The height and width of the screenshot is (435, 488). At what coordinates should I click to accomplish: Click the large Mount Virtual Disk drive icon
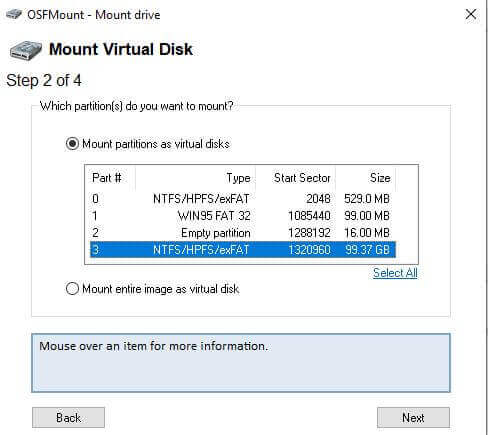pyautogui.click(x=26, y=50)
